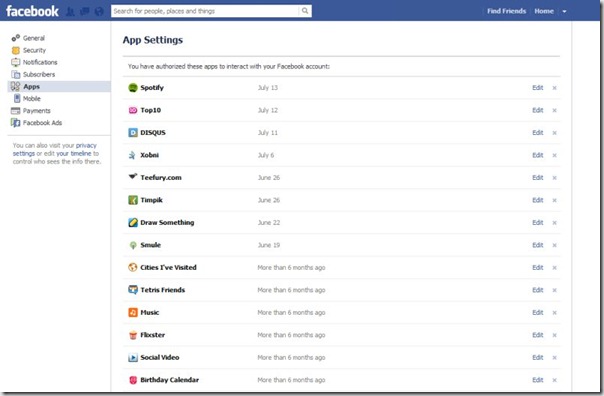Click the Teefury.com app icon
Image resolution: width=604 pixels, height=396 pixels.
coord(133,177)
